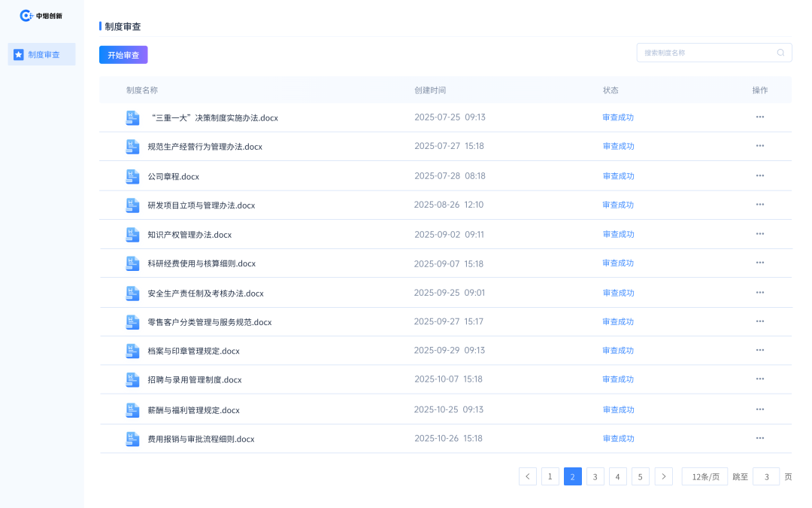Click the document icon for 费用报销与审批流程细则.docx
Viewport: 812px width, 508px height.
coord(132,439)
